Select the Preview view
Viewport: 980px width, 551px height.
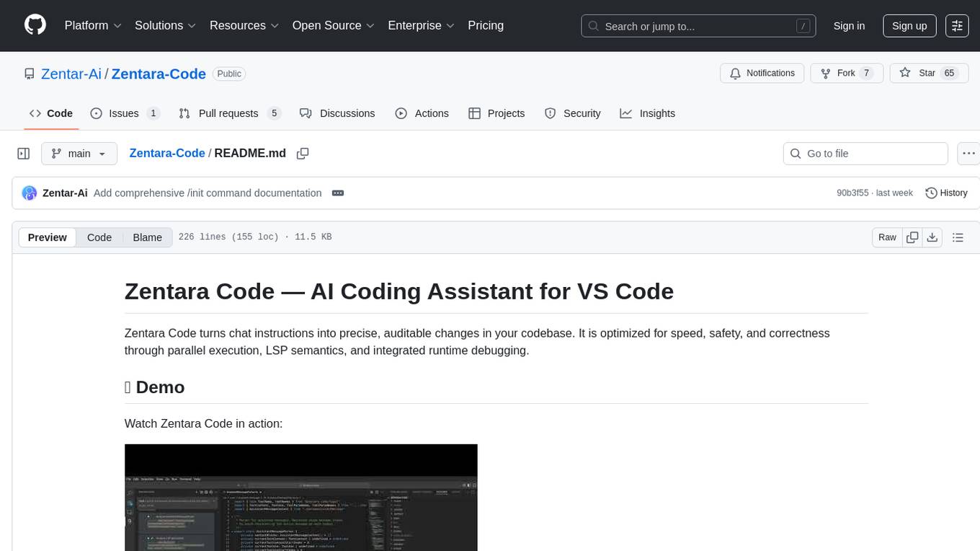click(48, 237)
